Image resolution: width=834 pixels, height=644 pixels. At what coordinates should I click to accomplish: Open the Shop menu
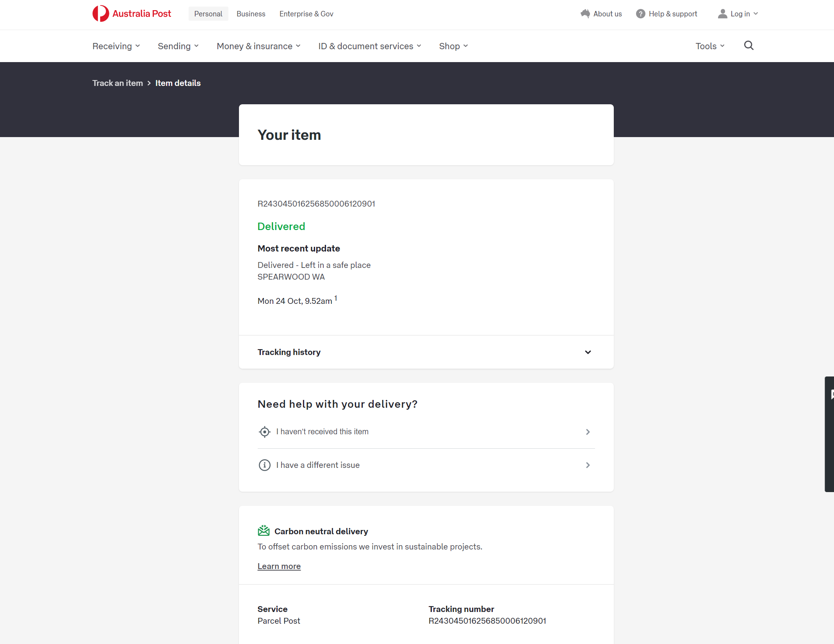coord(453,46)
